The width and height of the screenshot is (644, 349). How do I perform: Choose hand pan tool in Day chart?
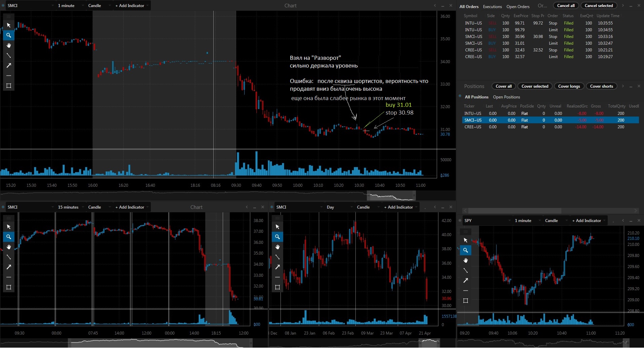[277, 247]
